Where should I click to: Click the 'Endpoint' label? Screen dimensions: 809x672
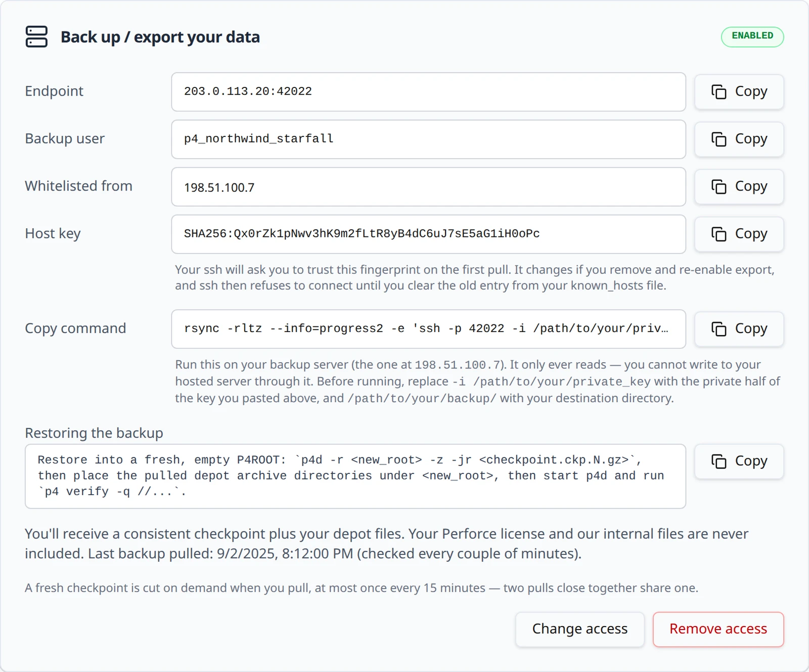(x=54, y=91)
